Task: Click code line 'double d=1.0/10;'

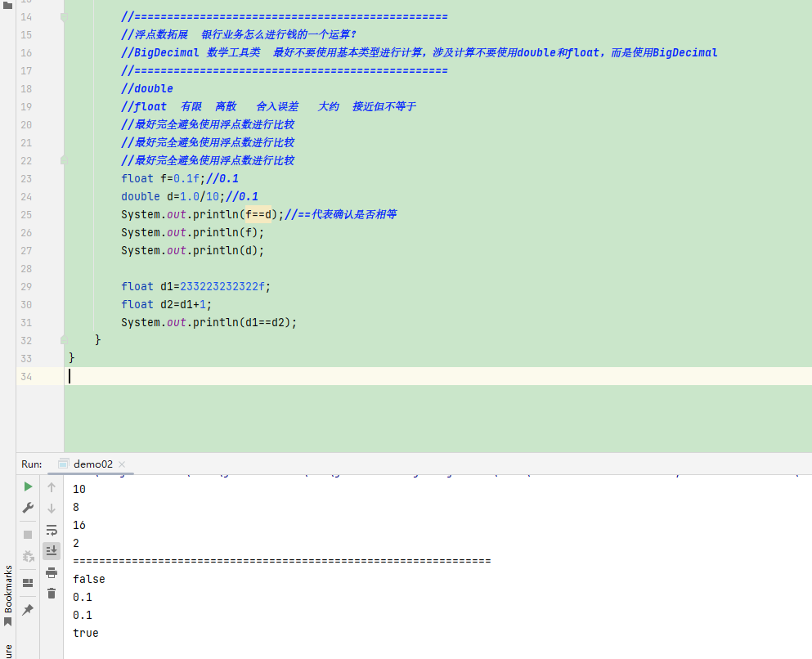Action: click(173, 197)
